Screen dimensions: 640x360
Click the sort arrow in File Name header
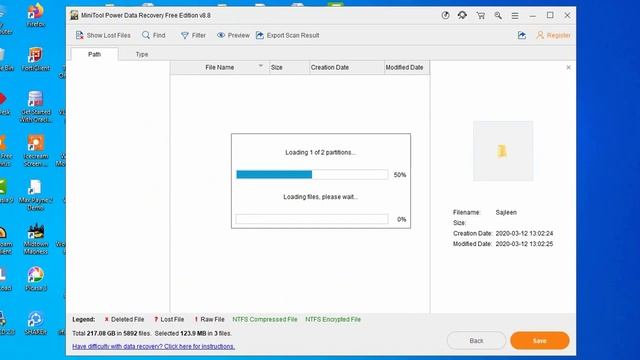pyautogui.click(x=261, y=66)
